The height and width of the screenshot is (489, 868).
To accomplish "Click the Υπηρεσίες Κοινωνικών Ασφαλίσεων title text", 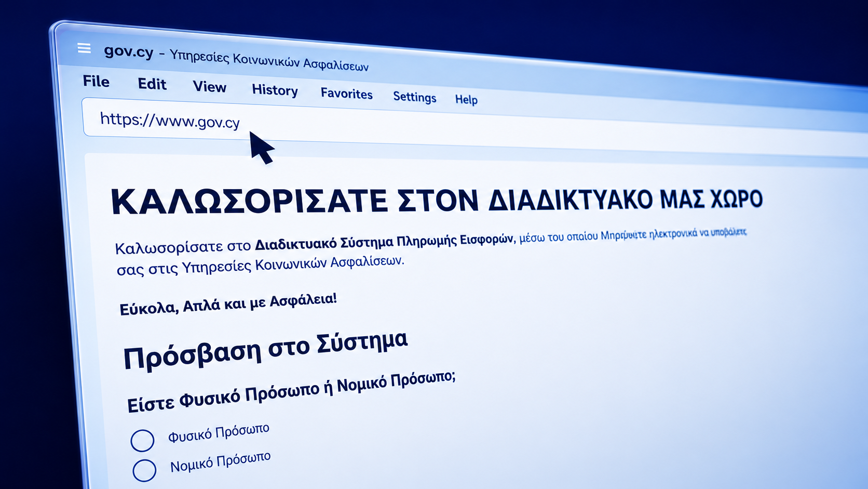I will point(269,61).
